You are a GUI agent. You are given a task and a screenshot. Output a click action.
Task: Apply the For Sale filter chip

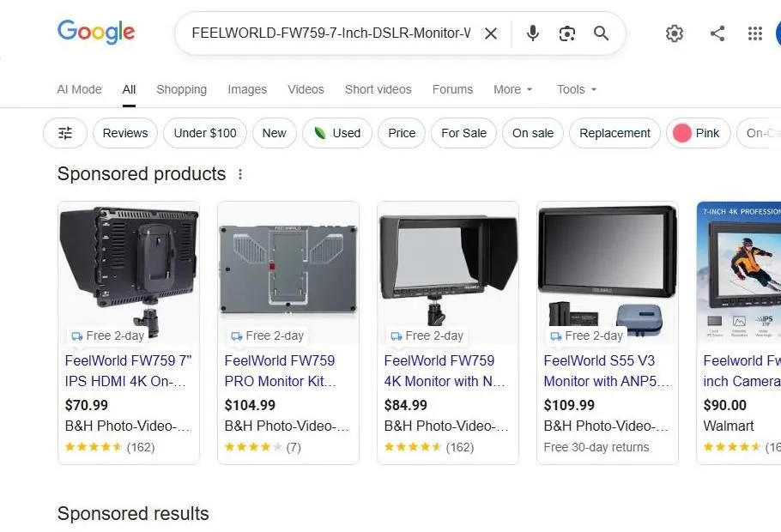coord(463,133)
